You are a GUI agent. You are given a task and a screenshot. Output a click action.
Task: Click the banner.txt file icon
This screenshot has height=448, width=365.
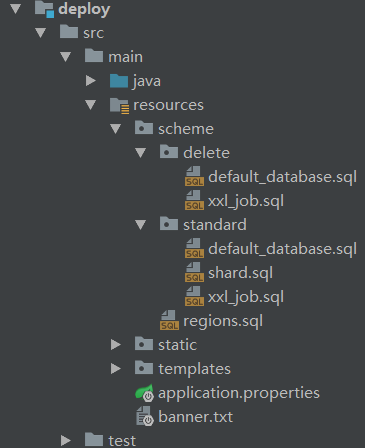145,416
